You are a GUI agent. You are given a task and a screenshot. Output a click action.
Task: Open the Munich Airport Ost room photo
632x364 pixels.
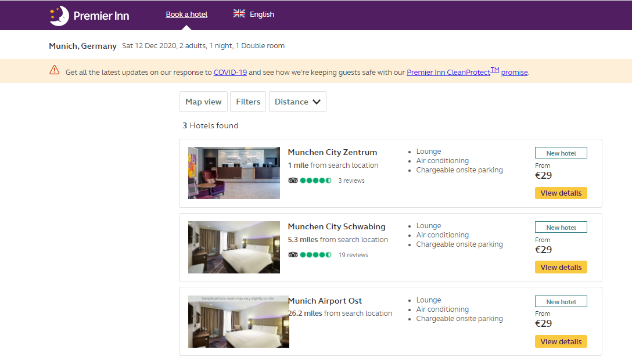(x=239, y=322)
